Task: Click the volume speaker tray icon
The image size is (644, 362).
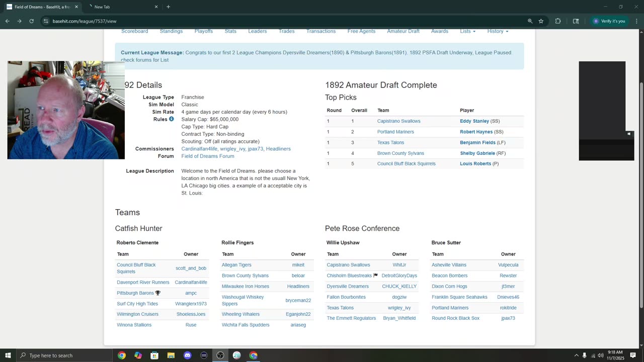Action: coord(601,355)
